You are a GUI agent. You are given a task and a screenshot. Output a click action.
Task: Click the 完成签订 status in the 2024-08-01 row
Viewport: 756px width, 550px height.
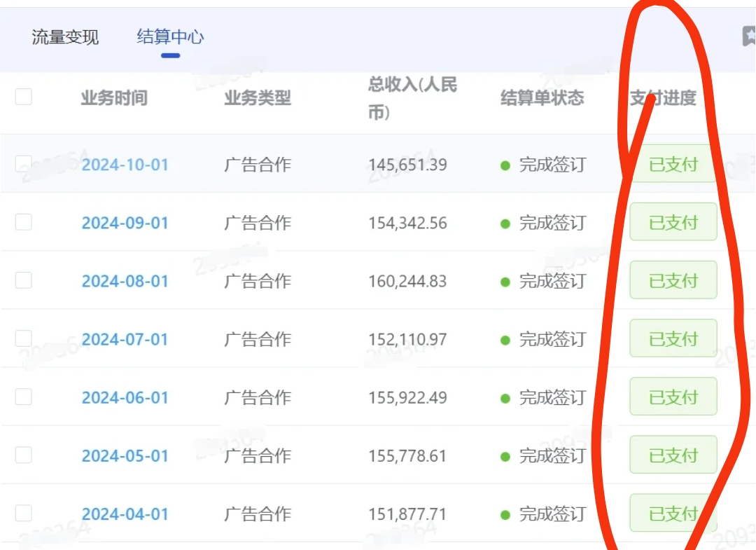552,282
